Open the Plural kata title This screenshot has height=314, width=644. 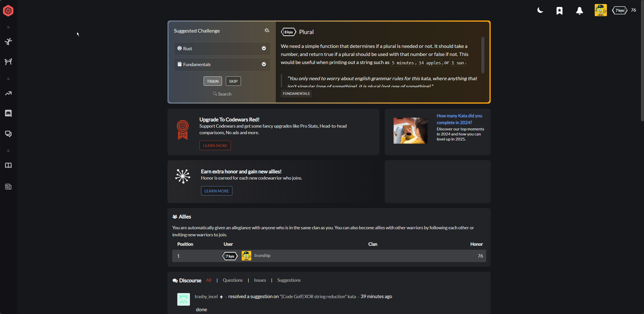[x=306, y=32]
